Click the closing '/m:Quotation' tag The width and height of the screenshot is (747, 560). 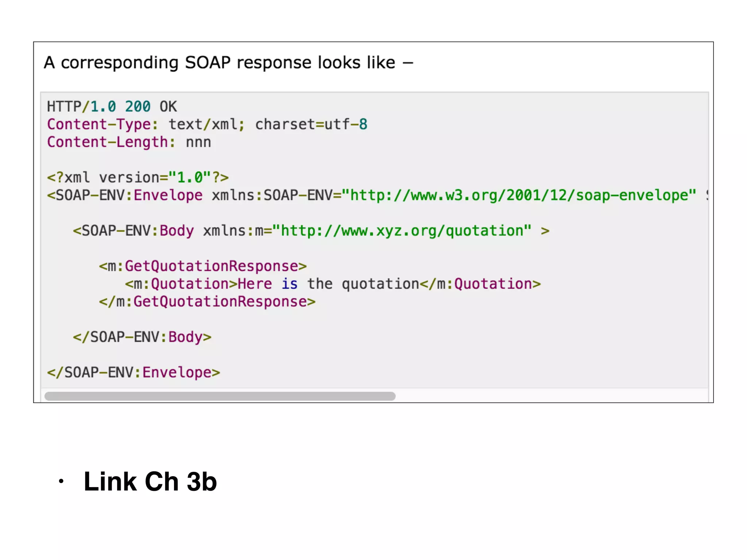[x=480, y=284]
